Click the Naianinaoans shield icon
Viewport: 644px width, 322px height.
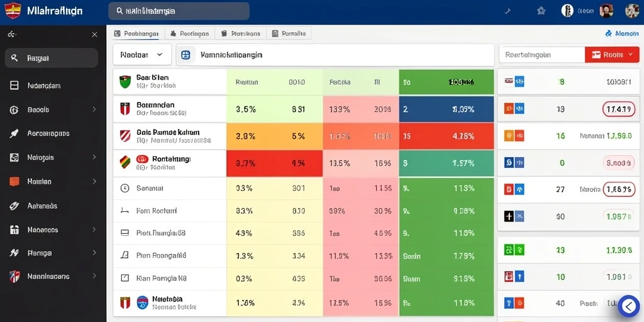click(x=14, y=277)
